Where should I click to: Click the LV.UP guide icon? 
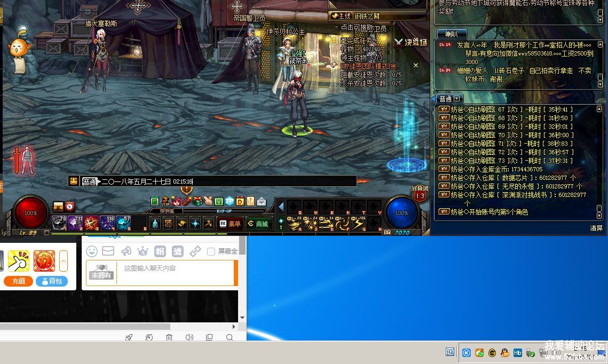pyautogui.click(x=165, y=201)
